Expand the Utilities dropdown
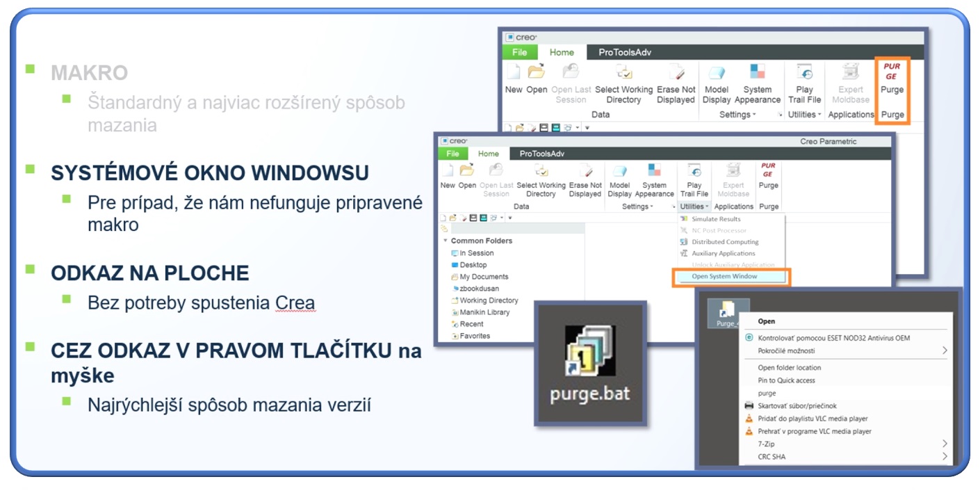The width and height of the screenshot is (980, 493). click(694, 207)
